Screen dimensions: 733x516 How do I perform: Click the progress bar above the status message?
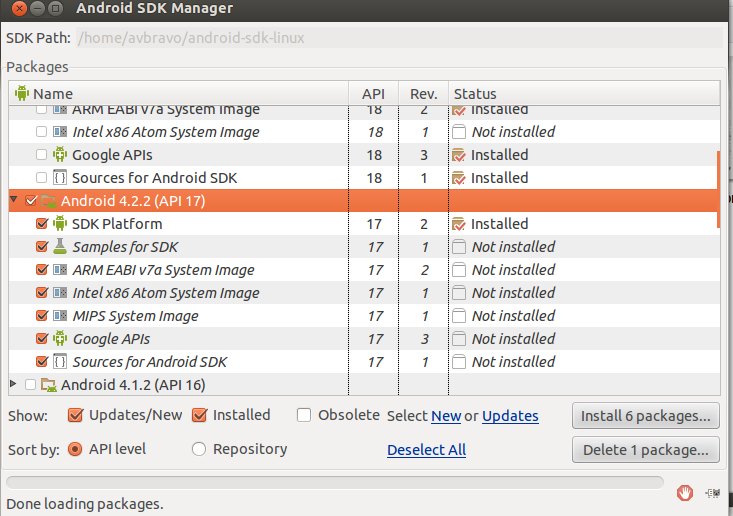[x=335, y=482]
